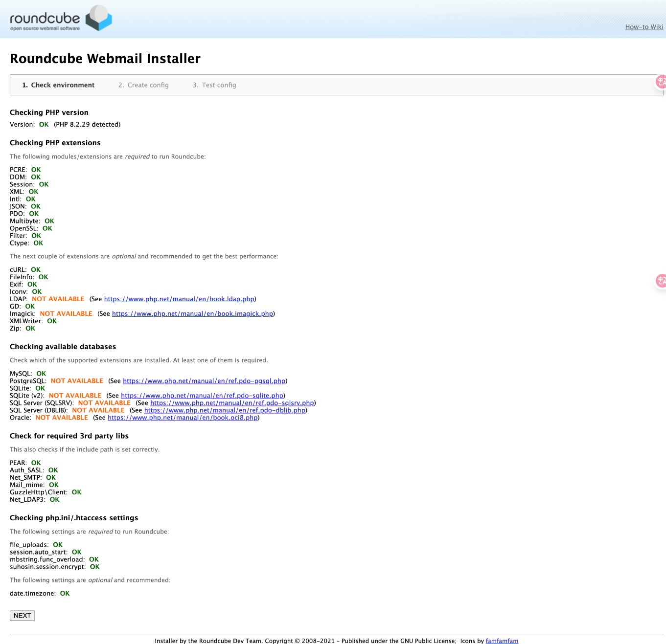Open the pdo-sqlite manual link
The width and height of the screenshot is (666, 644).
point(202,396)
